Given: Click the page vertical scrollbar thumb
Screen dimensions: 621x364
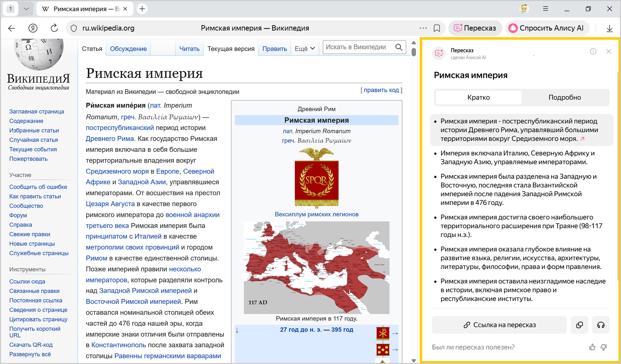Looking at the screenshot, I should click(x=414, y=52).
